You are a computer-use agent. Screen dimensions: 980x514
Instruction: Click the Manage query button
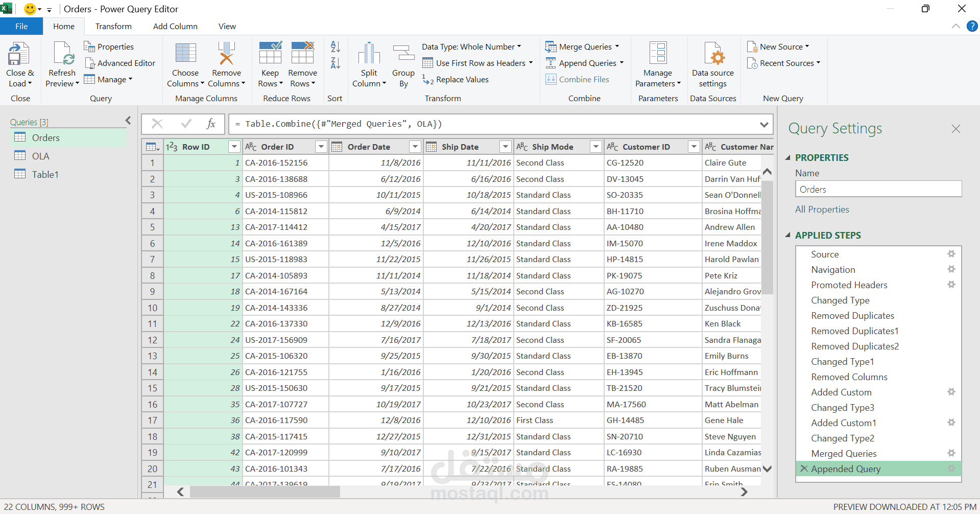tap(108, 79)
